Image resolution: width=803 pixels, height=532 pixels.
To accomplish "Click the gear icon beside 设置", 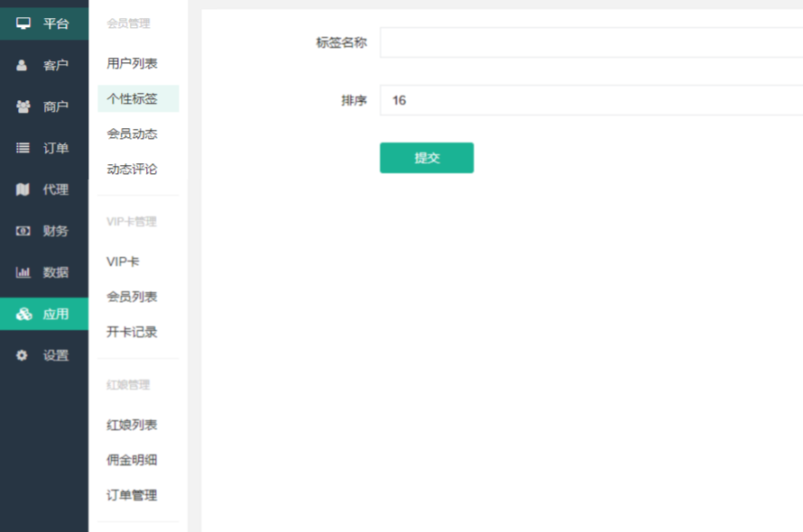I will (22, 355).
